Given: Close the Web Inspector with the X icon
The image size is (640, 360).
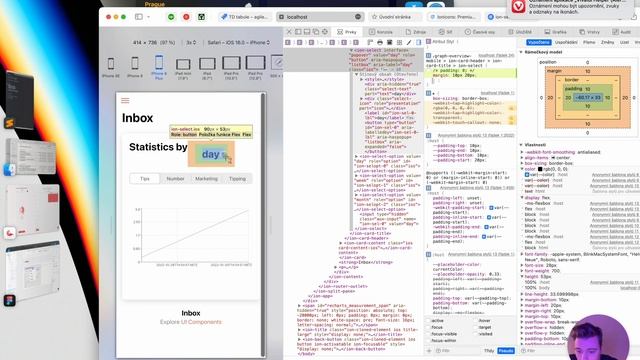Looking at the screenshot, I should click(289, 32).
